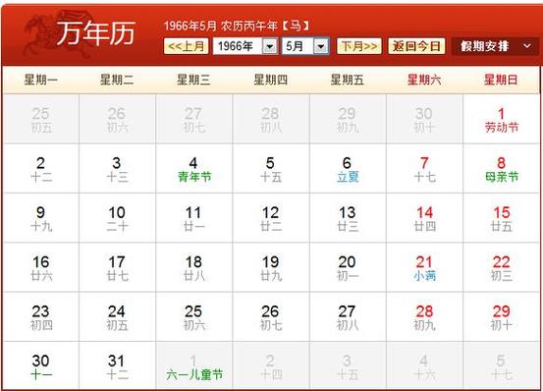Screen dimensions: 543x392
Task: Select May 12 廿二 Thursday cell
Action: tap(271, 218)
